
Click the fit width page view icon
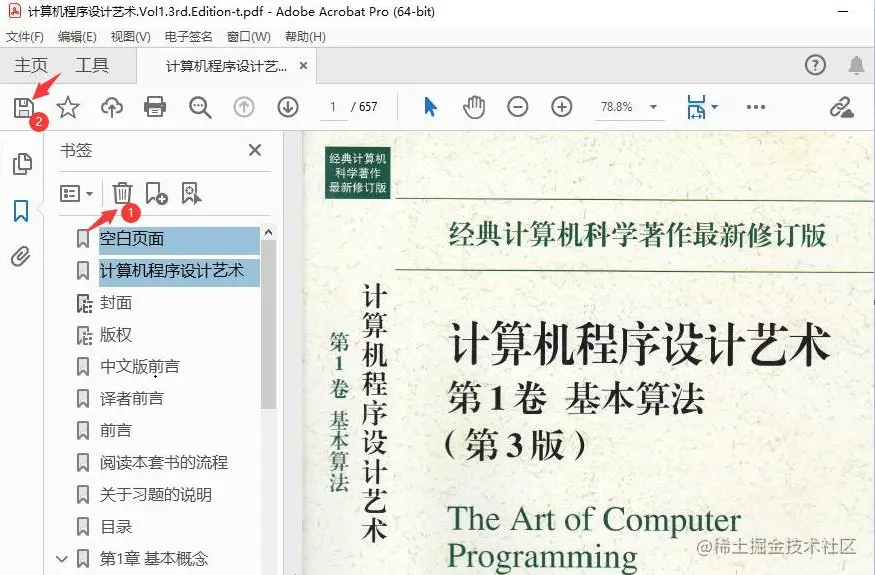(x=696, y=107)
